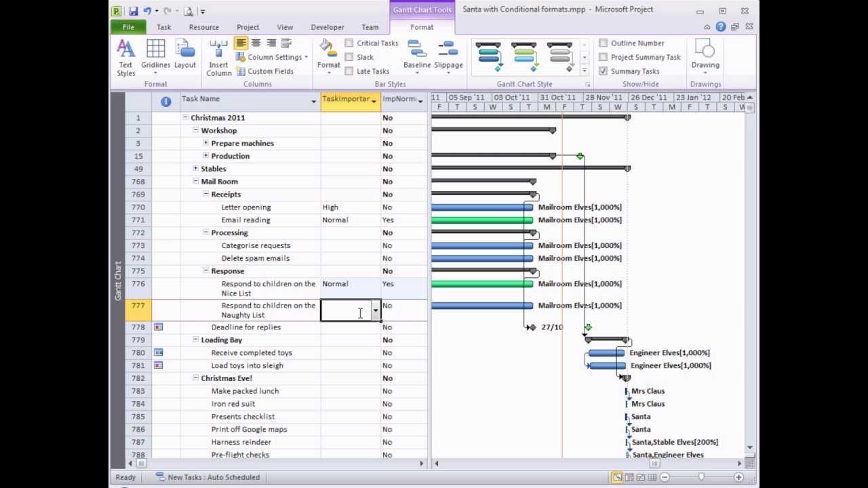Open the Gridlines options
Image resolution: width=868 pixels, height=488 pixels.
pos(155,58)
